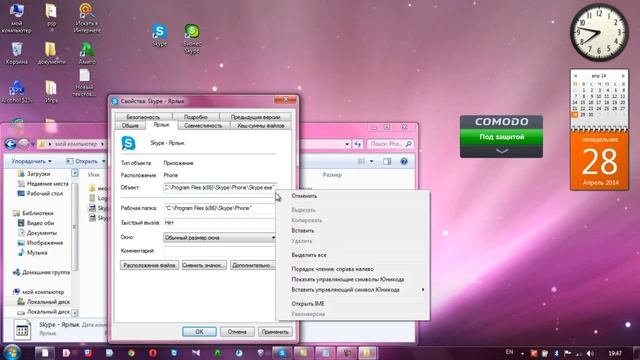This screenshot has width=640, height=360.
Task: Expand the COMODO widget chevron
Action: 502,151
